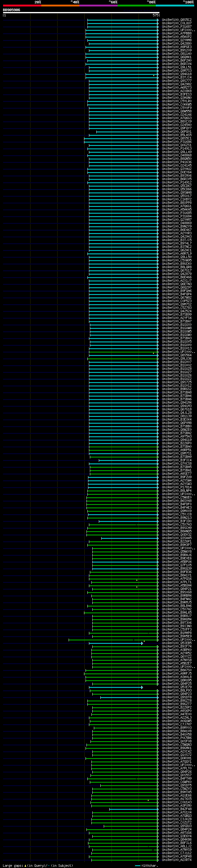This screenshot has width=197, height=868.
Task: Click the 'UniRef100_B9GZT8' label
Action: point(177,700)
